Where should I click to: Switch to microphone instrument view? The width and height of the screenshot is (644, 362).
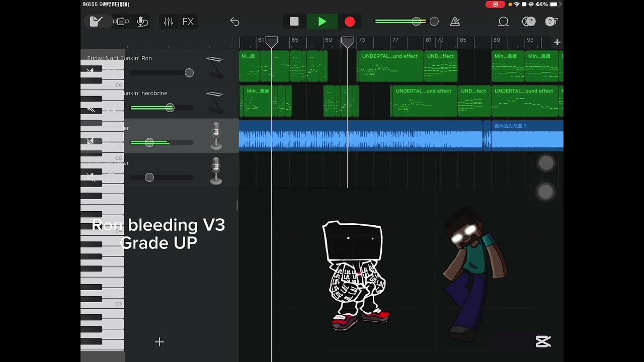point(142,22)
